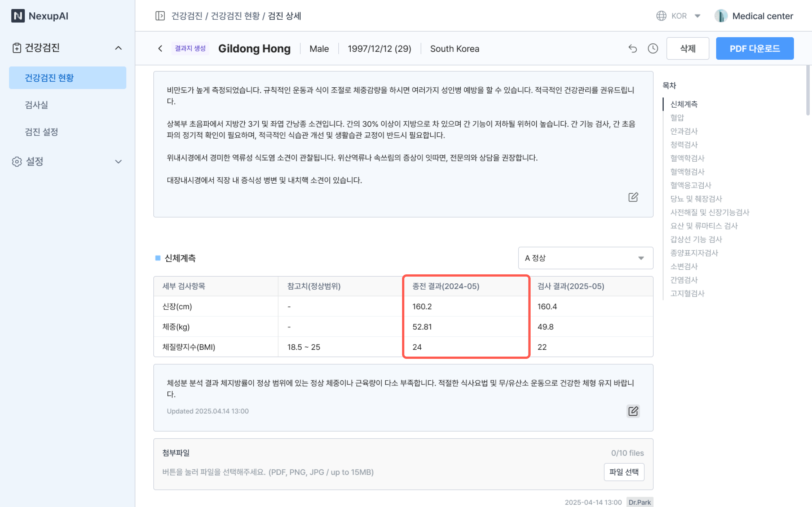Click the PDF 다운로드 button
The image size is (812, 507).
[754, 49]
